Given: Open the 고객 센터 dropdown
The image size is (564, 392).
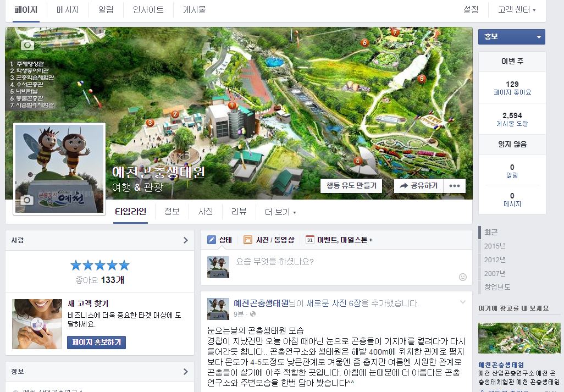Looking at the screenshot, I should (517, 10).
